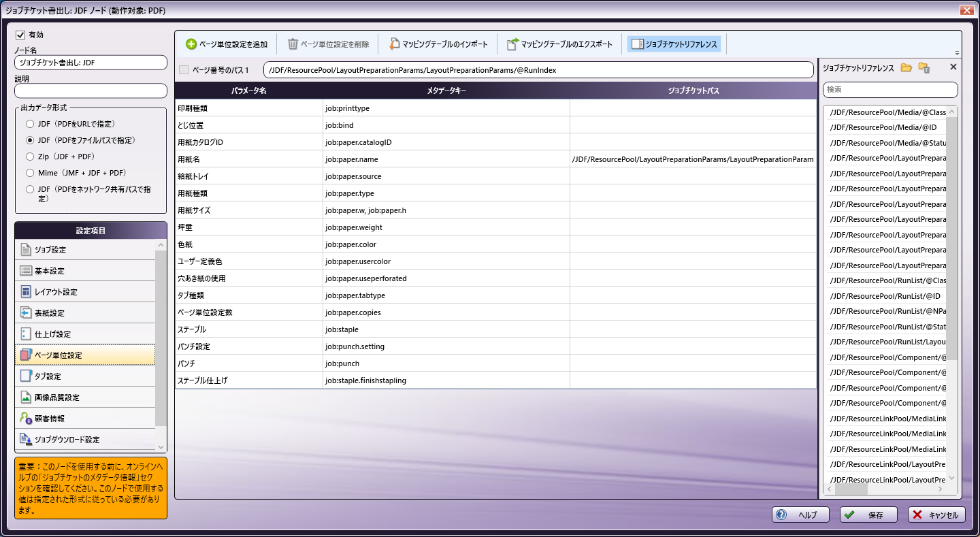980x537 pixels.
Task: Open ジョブダウンロード設定 in the settings list
Action: point(85,440)
